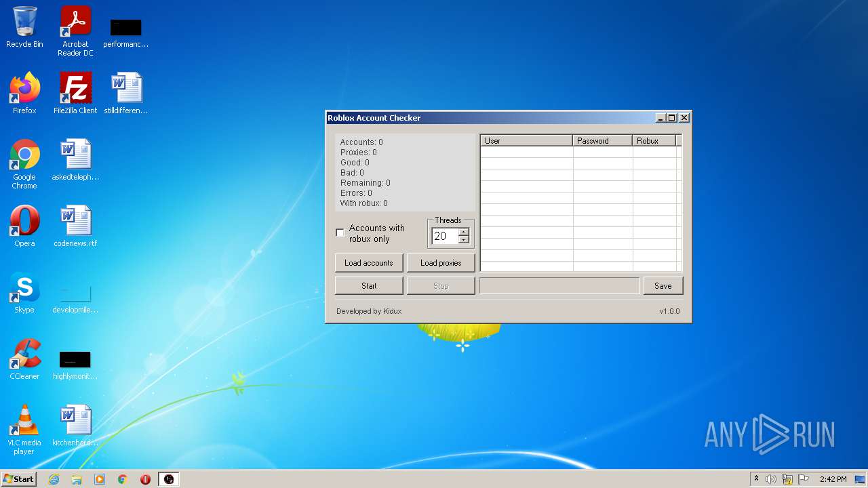The height and width of the screenshot is (488, 868).
Task: Click into the Threads number field
Action: point(444,236)
